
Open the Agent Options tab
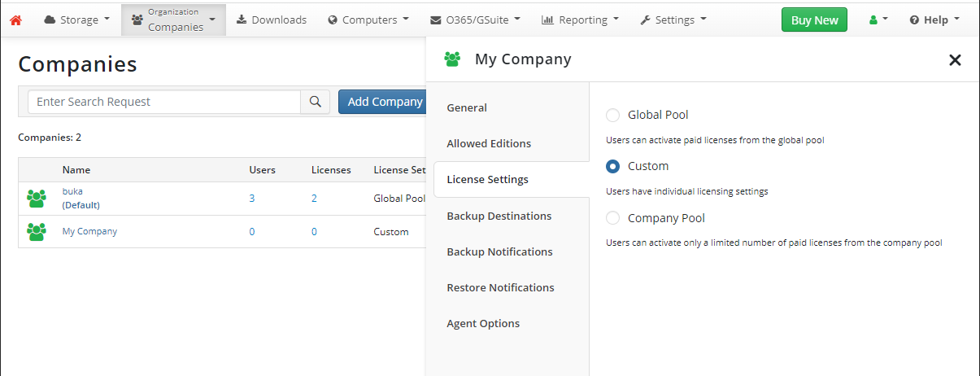tap(483, 323)
